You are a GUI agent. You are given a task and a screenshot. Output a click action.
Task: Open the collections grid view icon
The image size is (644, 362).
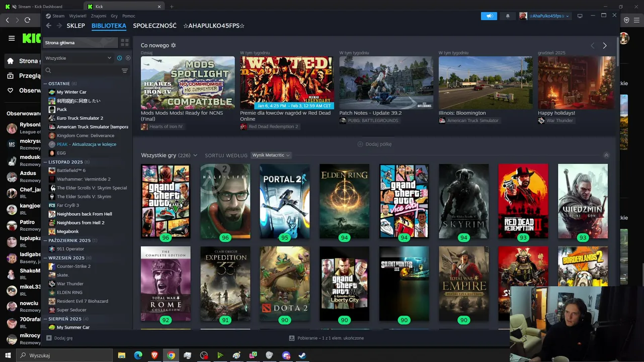[x=125, y=43]
